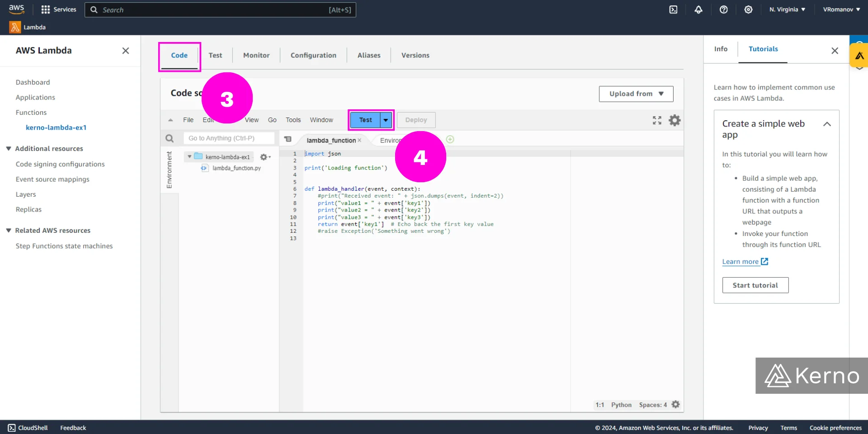Open Replicas in sidebar
Screen dimensions: 868x434
[x=28, y=209]
